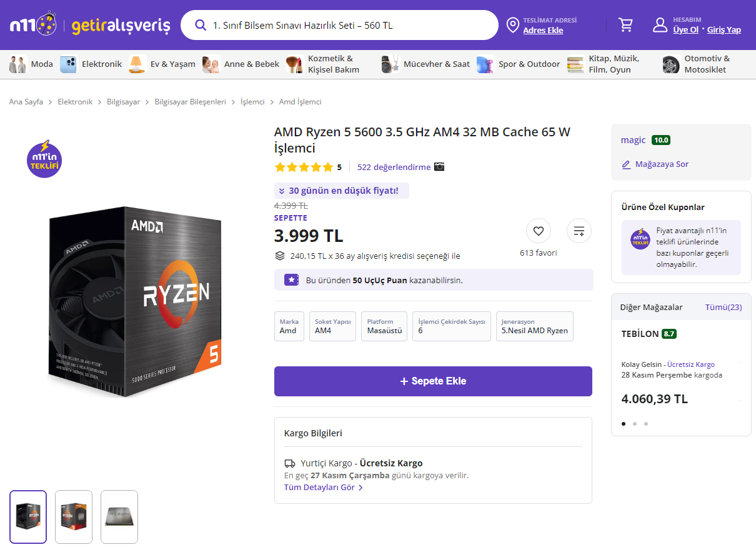View all other stores Tümü(23)
This screenshot has width=756, height=557.
pyautogui.click(x=724, y=307)
